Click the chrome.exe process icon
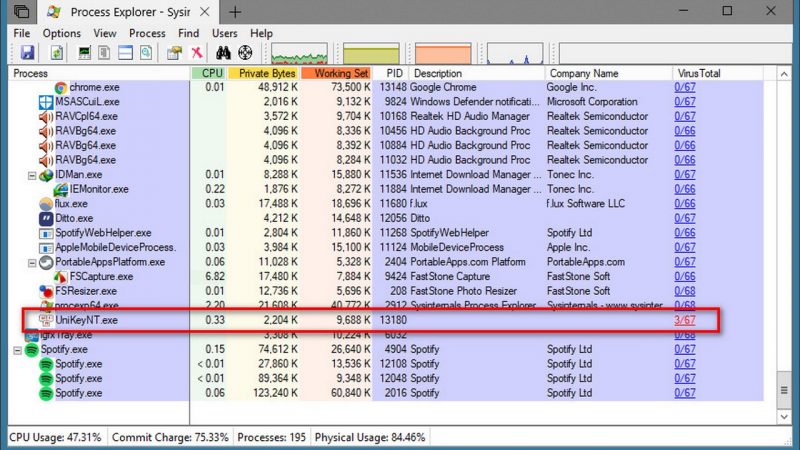800x450 pixels. click(x=61, y=88)
